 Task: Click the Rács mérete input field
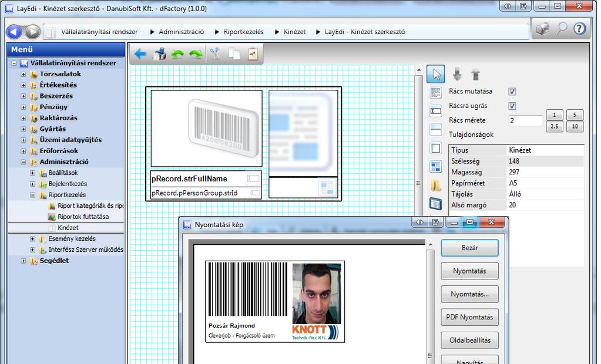click(525, 121)
